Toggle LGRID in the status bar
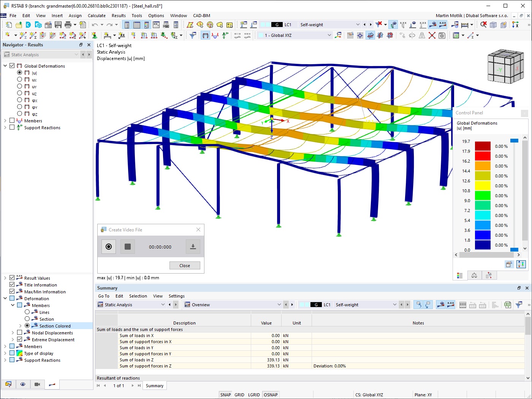This screenshot has height=399, width=532. (x=254, y=395)
